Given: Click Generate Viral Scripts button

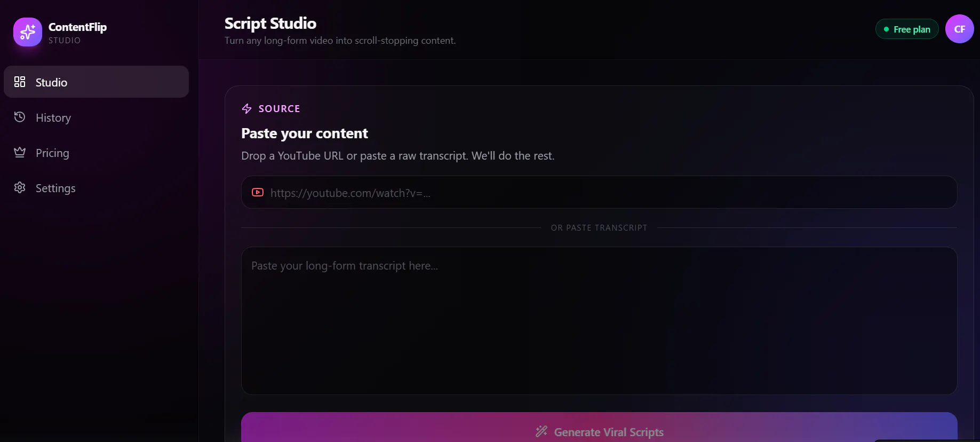Looking at the screenshot, I should [599, 427].
